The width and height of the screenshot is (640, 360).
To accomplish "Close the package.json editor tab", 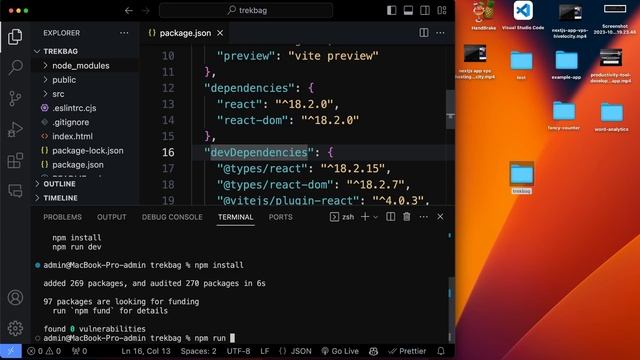I will (220, 33).
